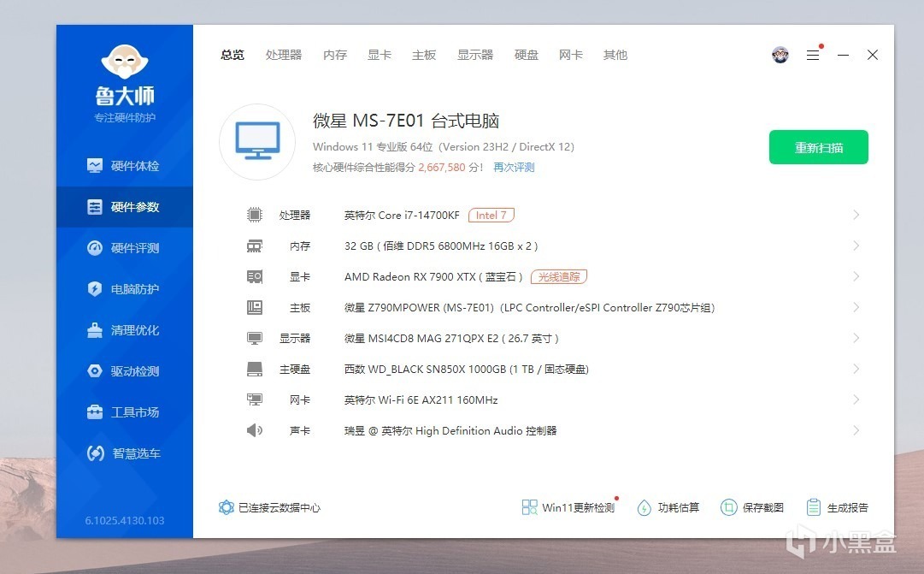Switch to the 硬盘 tab
Viewport: 924px width, 574px height.
tap(527, 55)
